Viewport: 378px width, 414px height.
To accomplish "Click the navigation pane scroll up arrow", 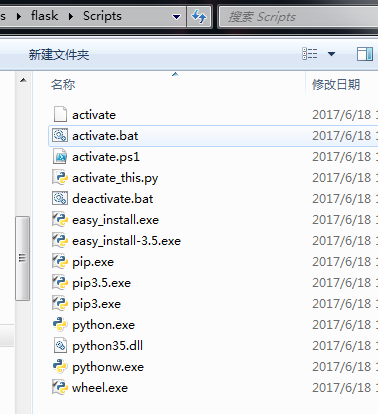I will (23, 80).
